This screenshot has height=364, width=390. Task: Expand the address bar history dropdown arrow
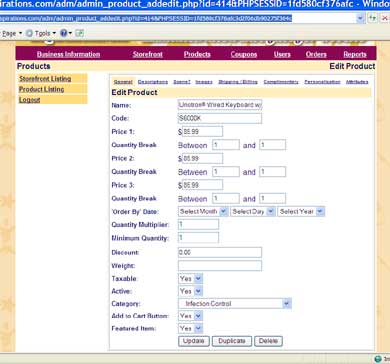point(361,18)
